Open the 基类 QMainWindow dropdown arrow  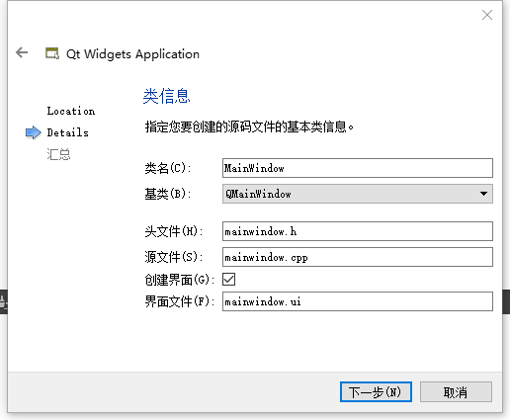(x=483, y=194)
